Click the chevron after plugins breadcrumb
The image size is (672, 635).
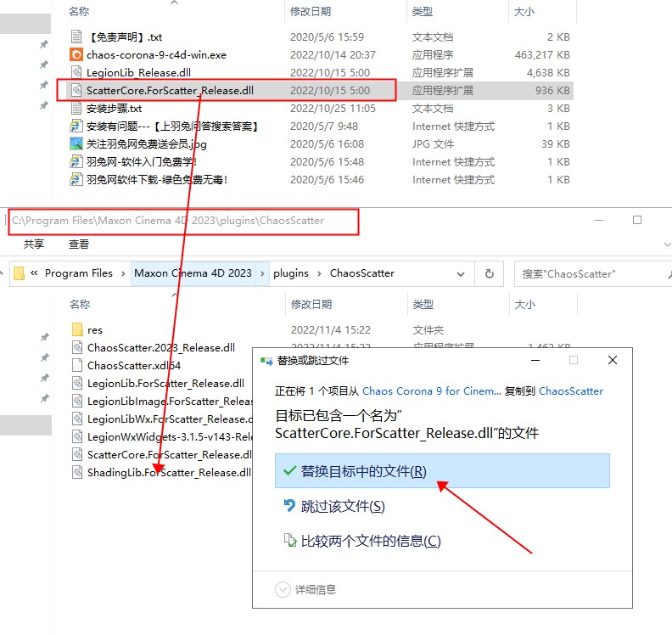(319, 273)
